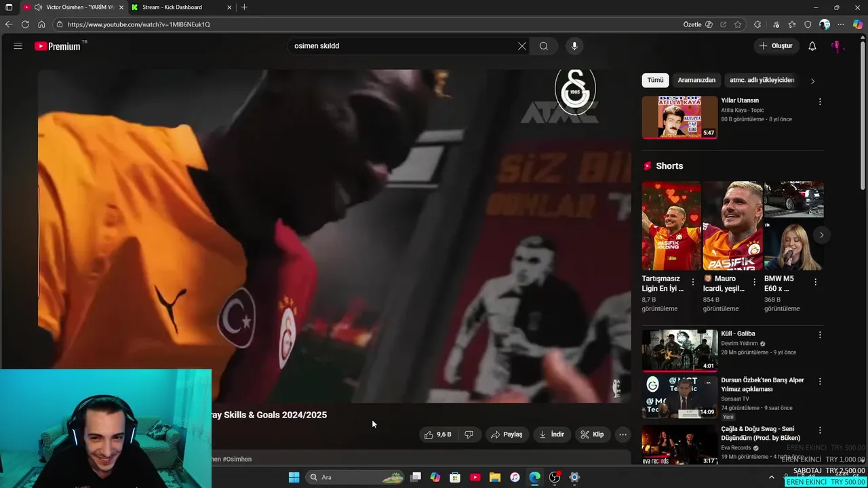This screenshot has width=868, height=488.
Task: Click the Paylaş share button
Action: (x=507, y=434)
